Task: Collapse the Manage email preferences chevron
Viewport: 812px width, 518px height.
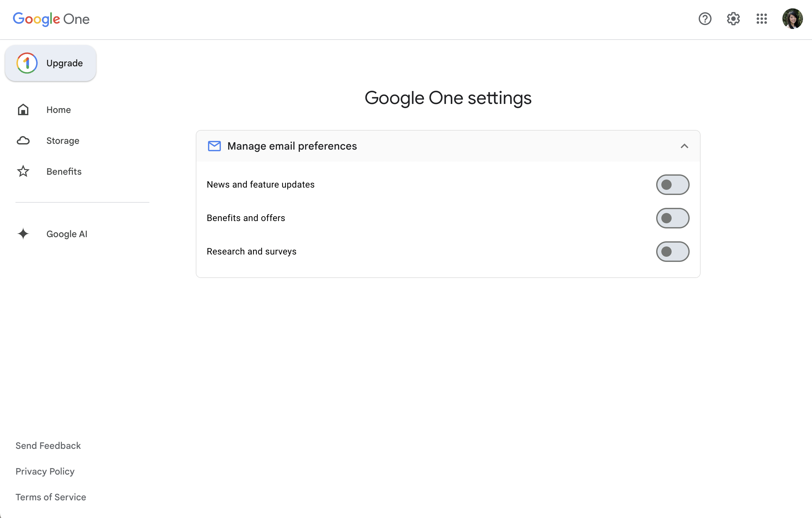Action: click(684, 146)
